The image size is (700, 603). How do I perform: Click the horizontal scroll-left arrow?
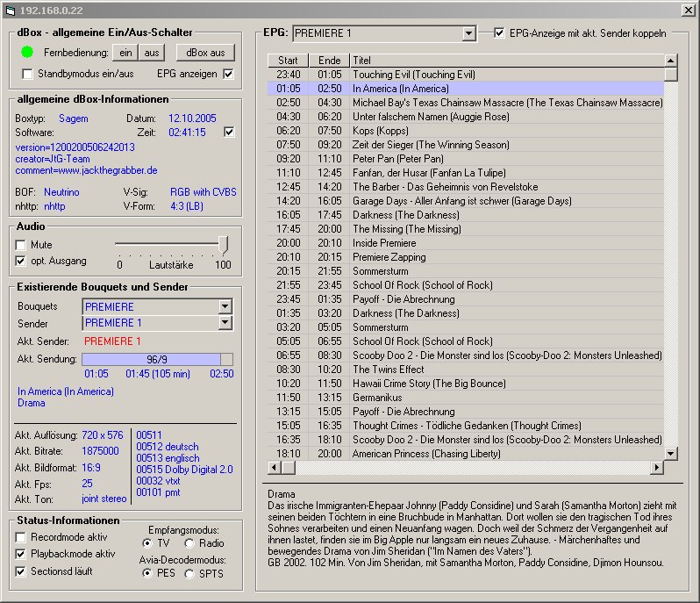pyautogui.click(x=274, y=467)
